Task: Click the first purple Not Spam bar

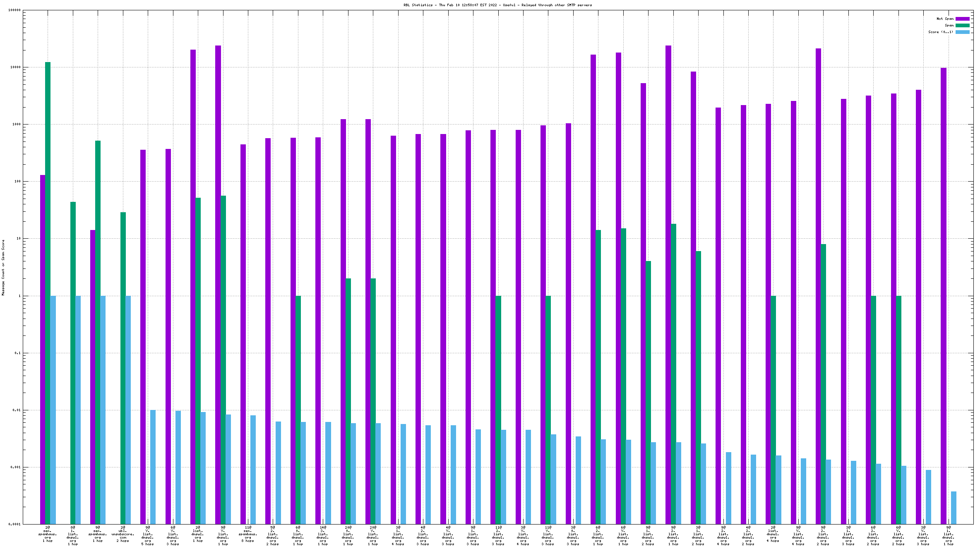Action: [x=42, y=350]
